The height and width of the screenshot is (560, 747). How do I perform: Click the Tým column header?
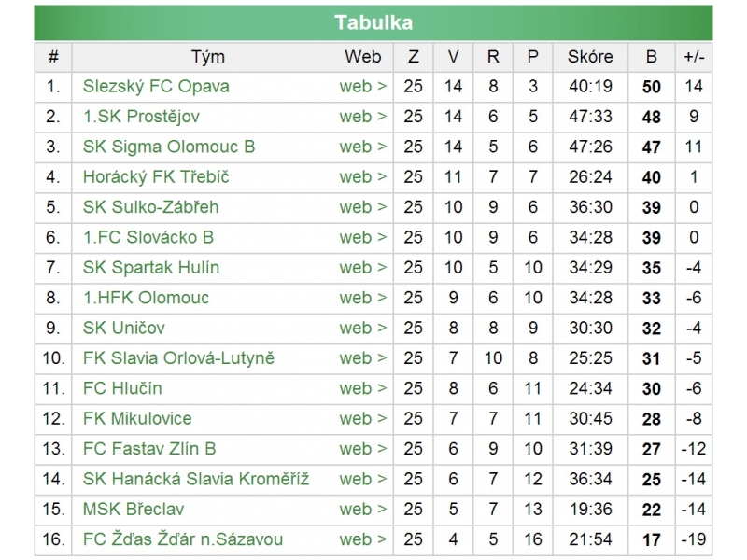tap(208, 56)
